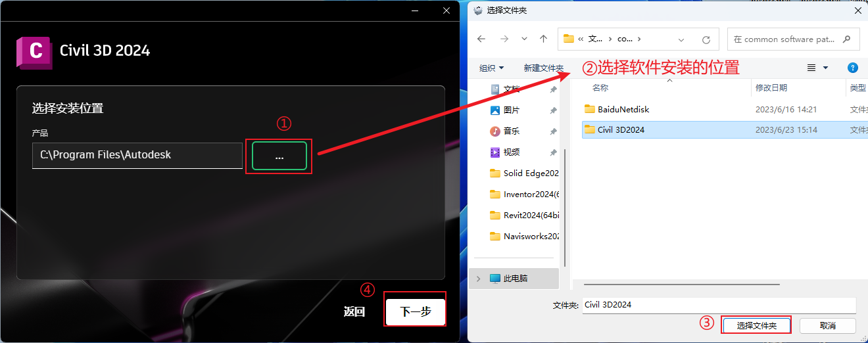The height and width of the screenshot is (343, 868).
Task: Click the 文件夹 folder name input field
Action: [719, 305]
